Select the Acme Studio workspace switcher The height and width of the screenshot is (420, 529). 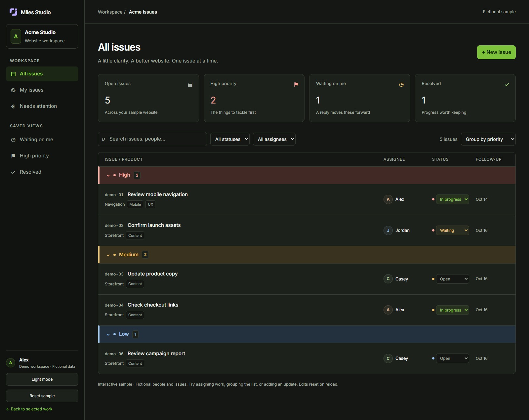coord(42,36)
